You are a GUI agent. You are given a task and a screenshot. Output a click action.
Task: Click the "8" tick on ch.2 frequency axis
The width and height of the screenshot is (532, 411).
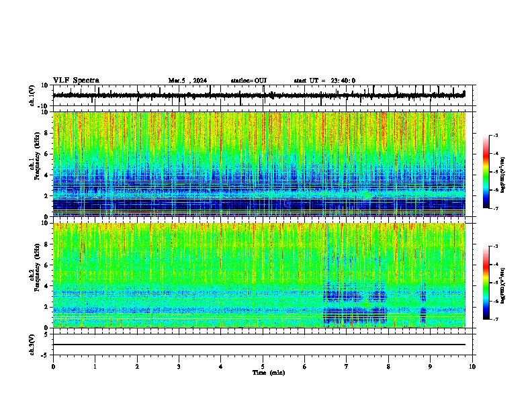tap(47, 244)
